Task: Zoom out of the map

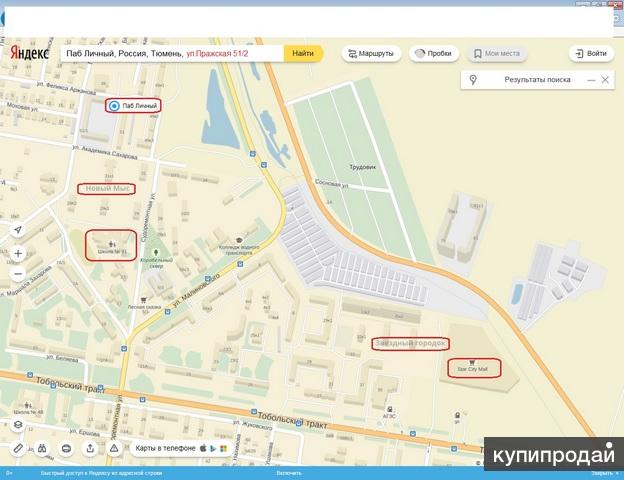Action: 18,273
